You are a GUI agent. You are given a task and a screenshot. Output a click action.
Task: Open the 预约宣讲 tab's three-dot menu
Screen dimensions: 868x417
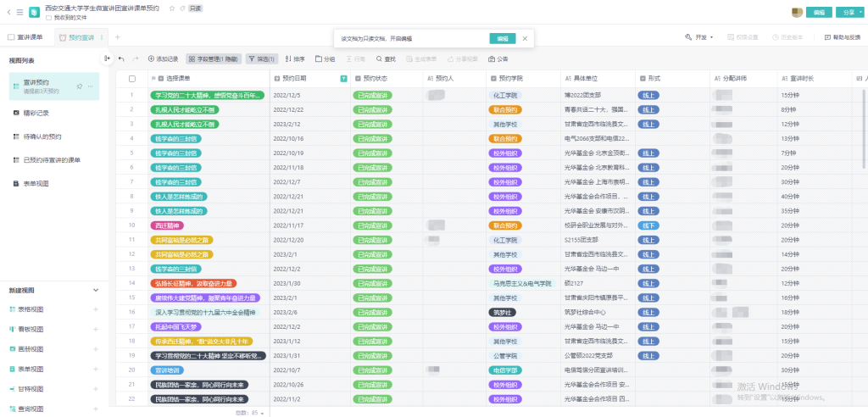[x=102, y=37]
